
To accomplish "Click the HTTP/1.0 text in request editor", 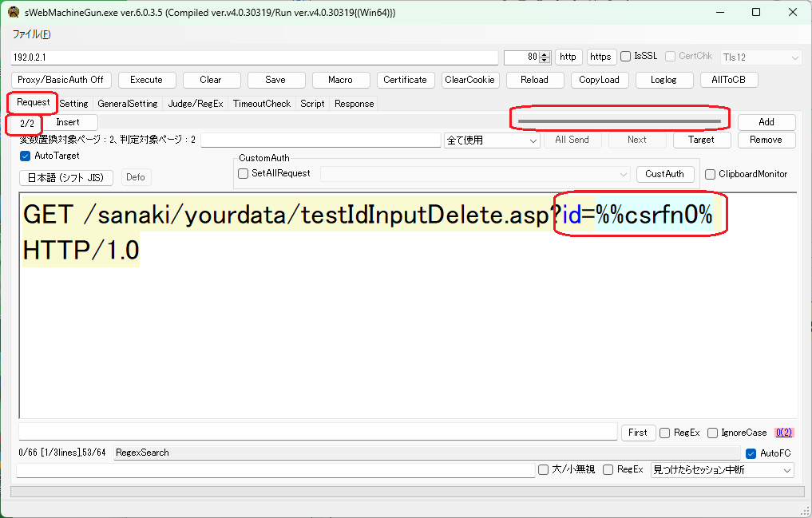I will click(81, 251).
